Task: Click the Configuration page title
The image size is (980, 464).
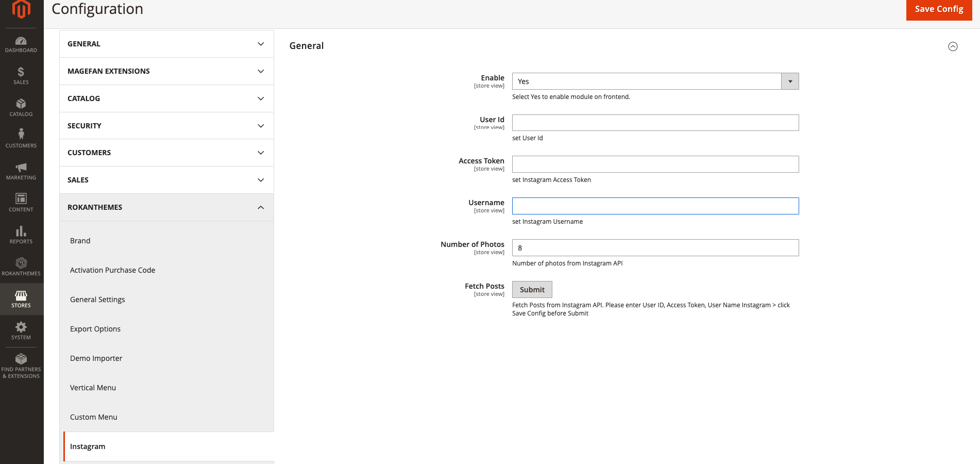Action: (97, 9)
